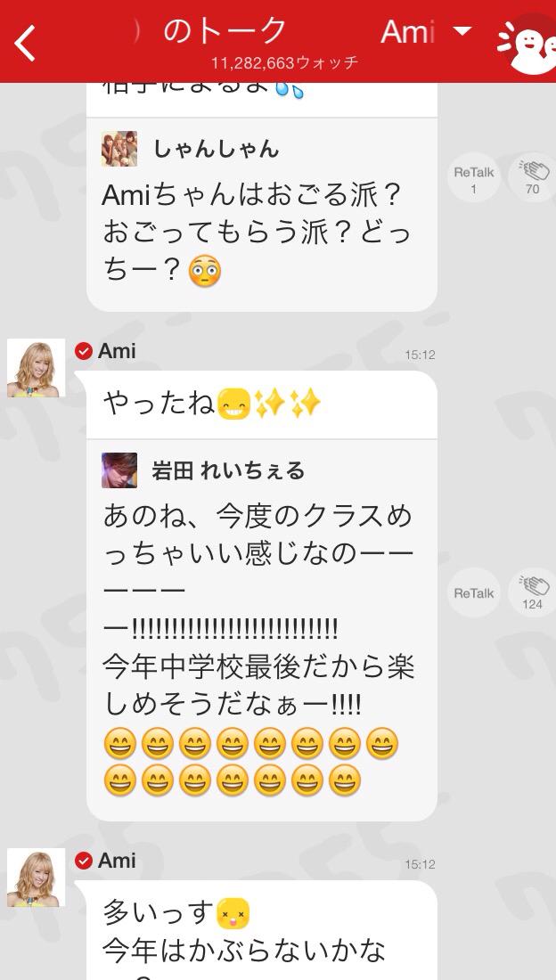Open the Ami dropdown arrow
The image size is (556, 980).
(462, 30)
